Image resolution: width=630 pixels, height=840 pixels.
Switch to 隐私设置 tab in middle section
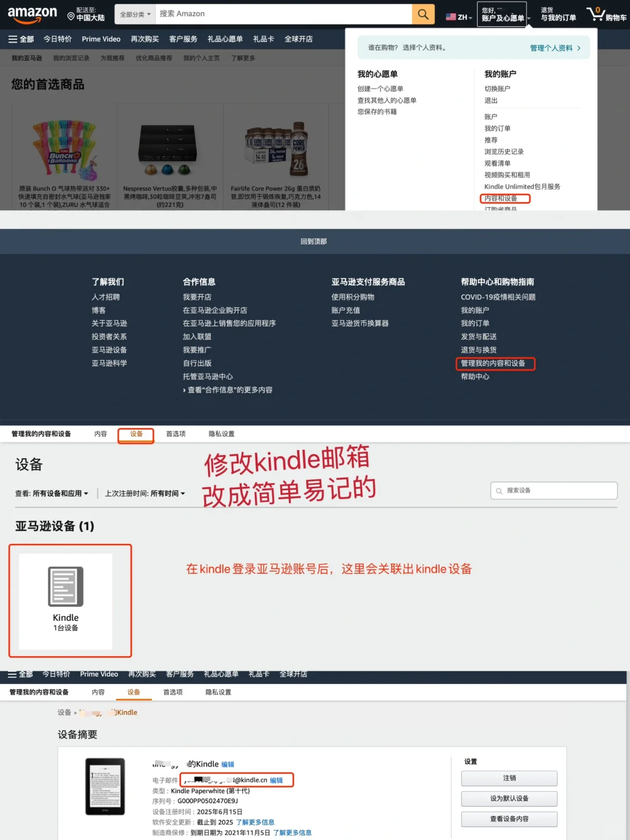222,434
